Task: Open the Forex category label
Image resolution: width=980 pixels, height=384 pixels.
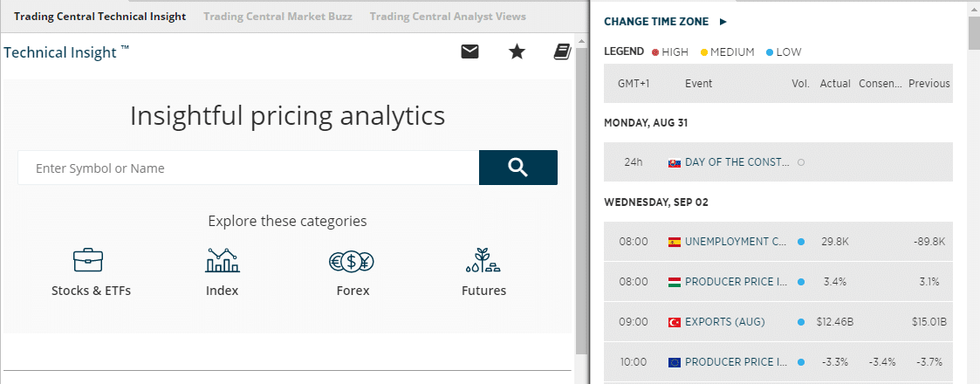Action: pos(353,291)
